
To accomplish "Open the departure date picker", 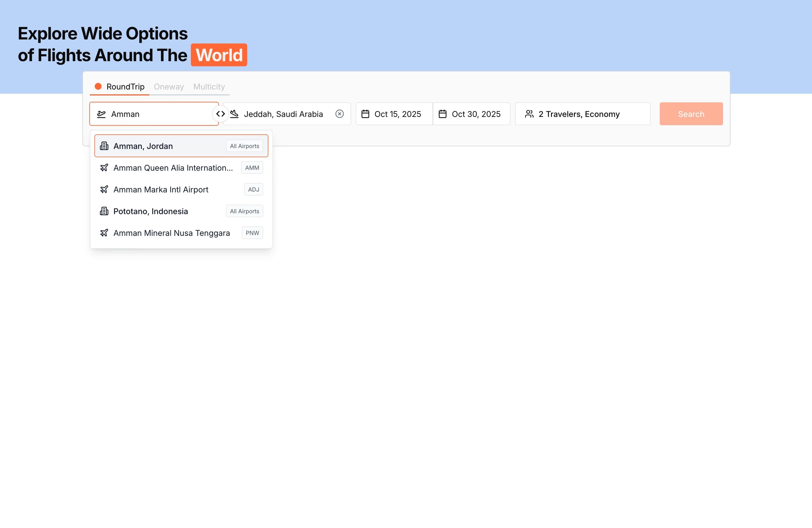I will point(394,114).
